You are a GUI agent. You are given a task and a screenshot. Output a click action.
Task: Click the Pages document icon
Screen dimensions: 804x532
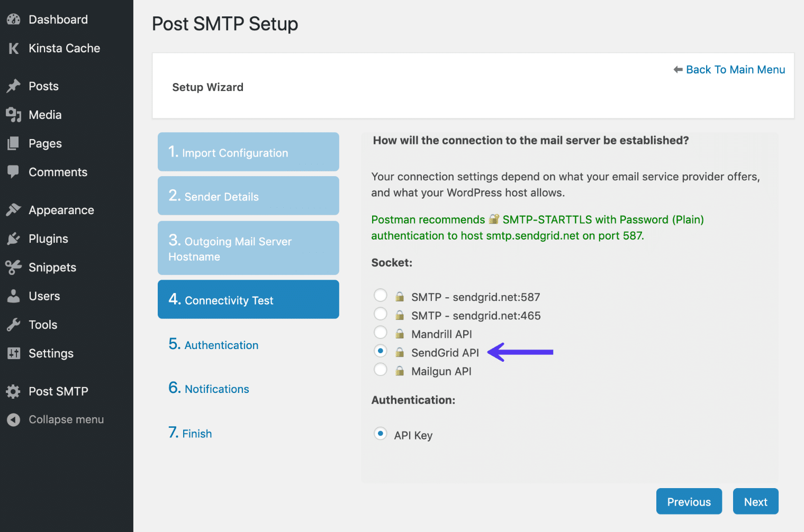click(x=13, y=143)
